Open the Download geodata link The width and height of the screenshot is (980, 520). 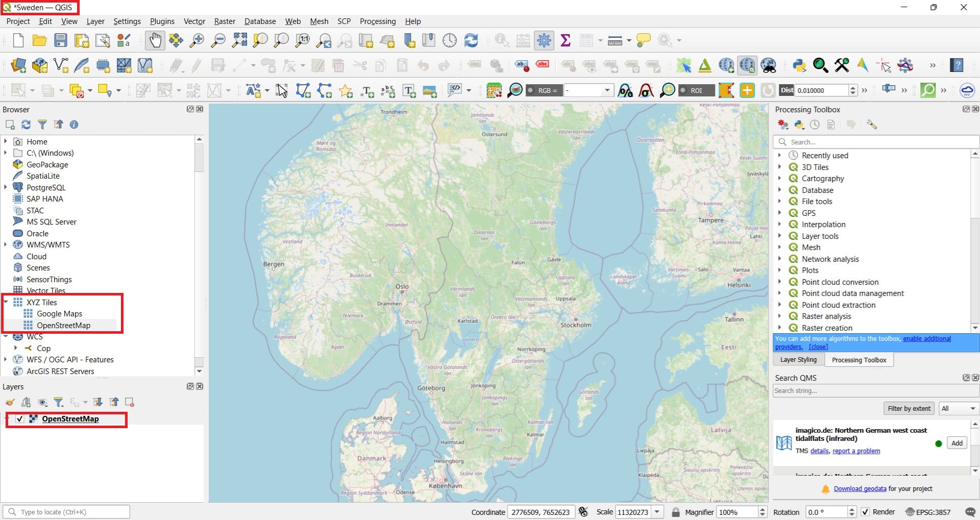(860, 489)
